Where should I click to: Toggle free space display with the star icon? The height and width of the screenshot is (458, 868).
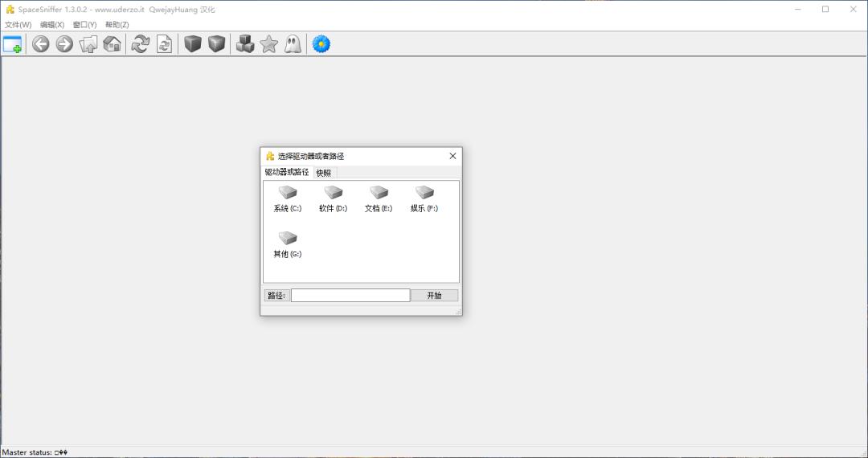[x=269, y=44]
